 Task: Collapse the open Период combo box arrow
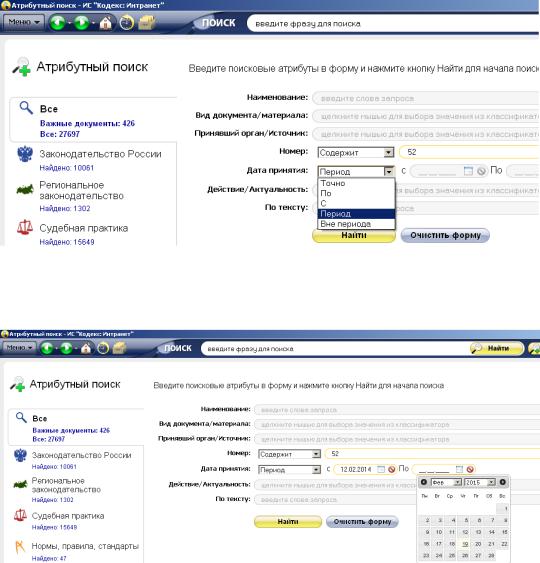pos(389,172)
